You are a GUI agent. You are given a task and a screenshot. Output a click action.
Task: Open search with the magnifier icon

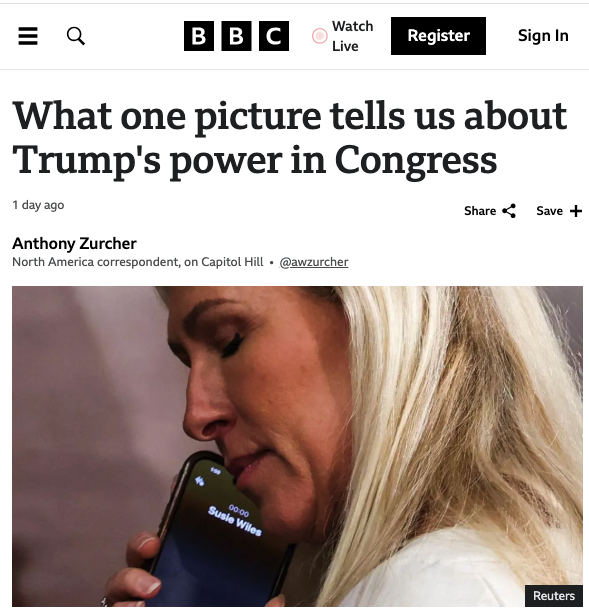[76, 36]
